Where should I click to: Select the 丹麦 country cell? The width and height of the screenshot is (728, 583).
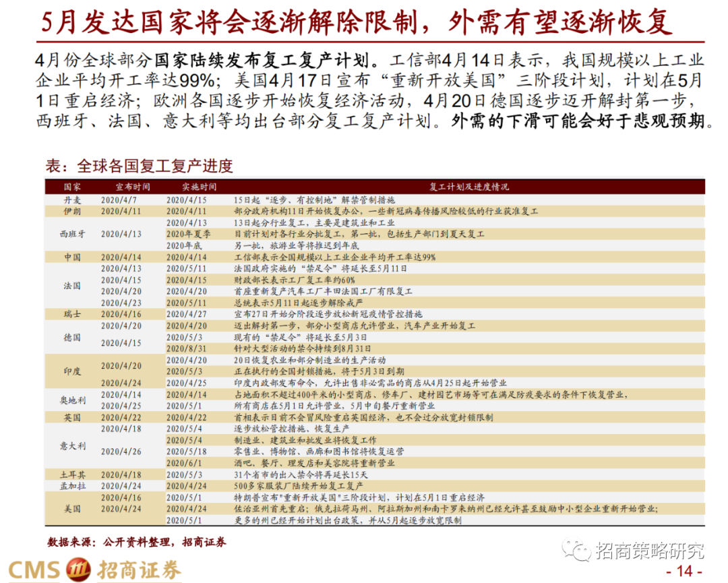(x=72, y=200)
